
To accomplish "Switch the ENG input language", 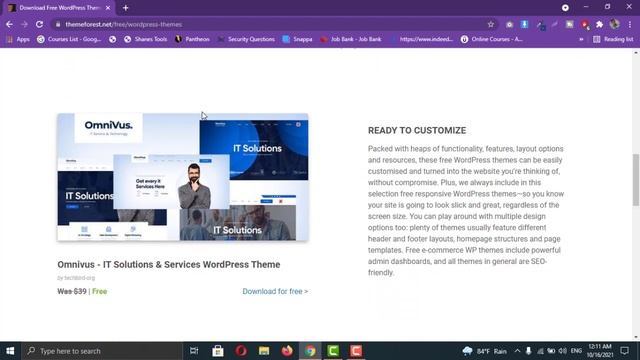I will pyautogui.click(x=576, y=351).
